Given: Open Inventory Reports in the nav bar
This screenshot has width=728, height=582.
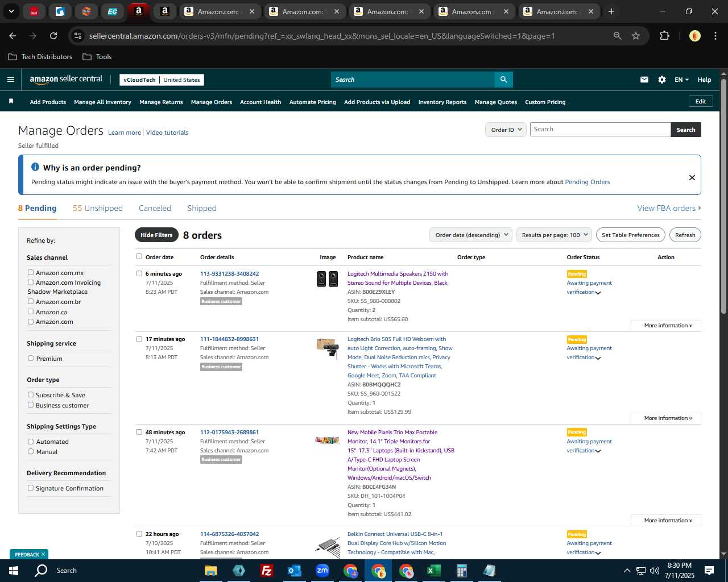Looking at the screenshot, I should click(x=442, y=102).
